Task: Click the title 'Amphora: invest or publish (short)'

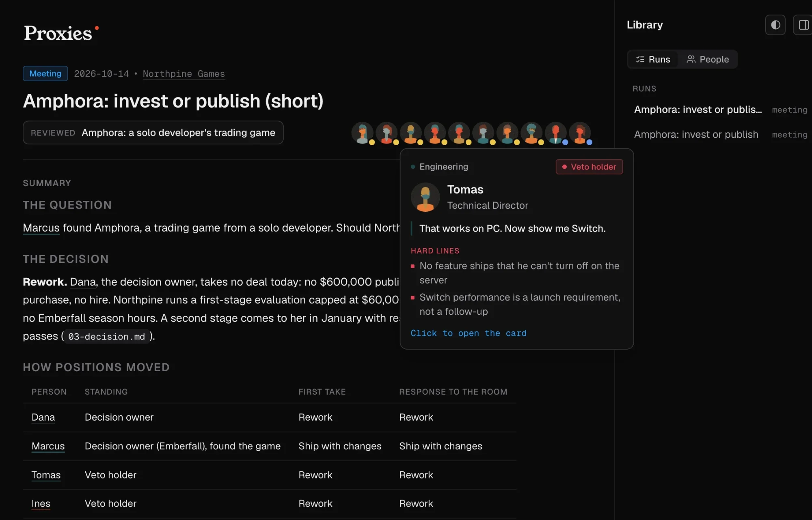Action: point(173,101)
